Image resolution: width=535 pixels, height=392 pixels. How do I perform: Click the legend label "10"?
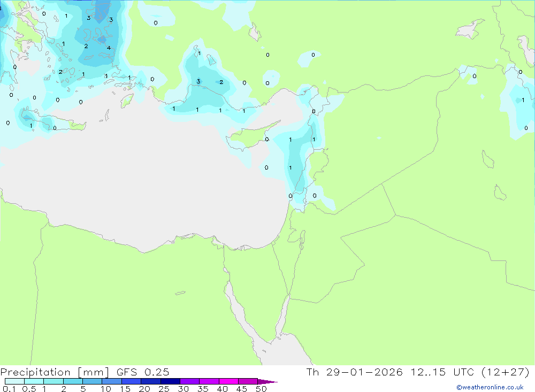(x=106, y=389)
